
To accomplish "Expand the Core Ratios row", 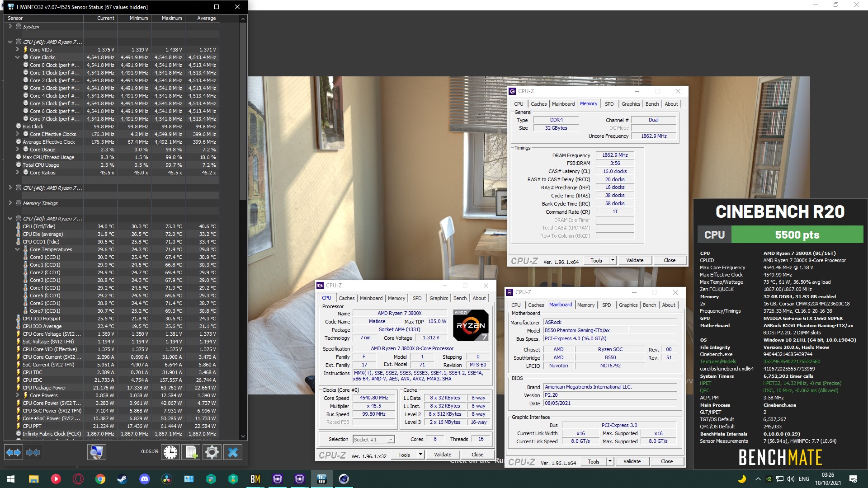I will 17,173.
